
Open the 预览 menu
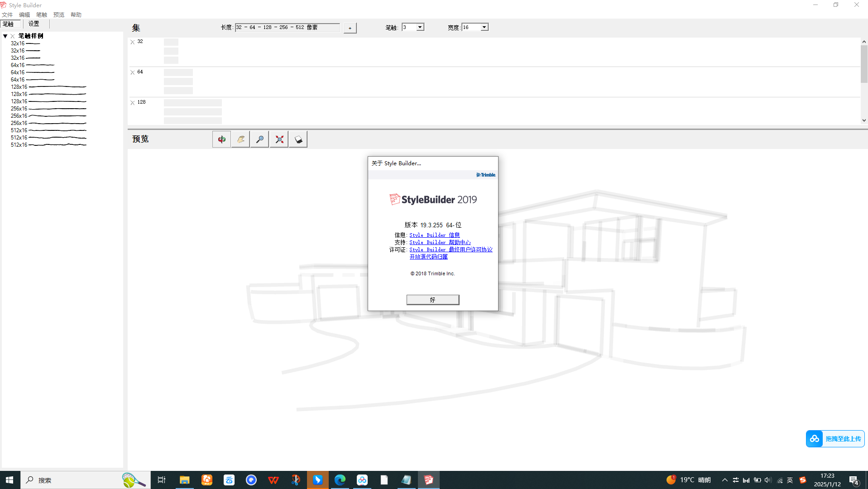point(59,15)
